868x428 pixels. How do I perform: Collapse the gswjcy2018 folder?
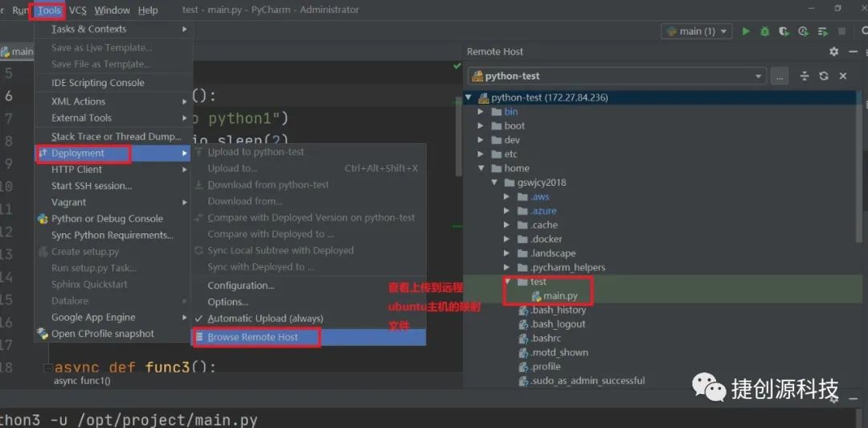(494, 183)
